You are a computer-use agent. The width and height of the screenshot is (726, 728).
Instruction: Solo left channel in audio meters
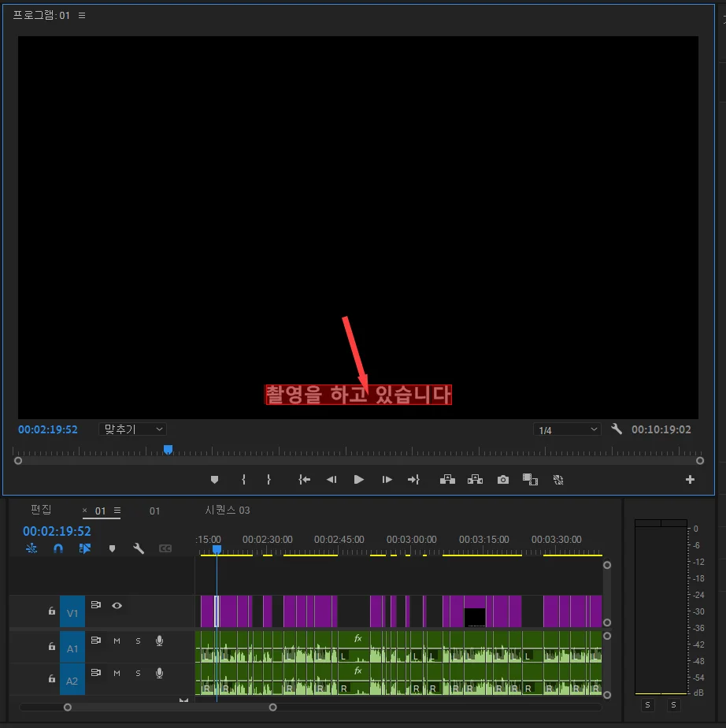647,705
